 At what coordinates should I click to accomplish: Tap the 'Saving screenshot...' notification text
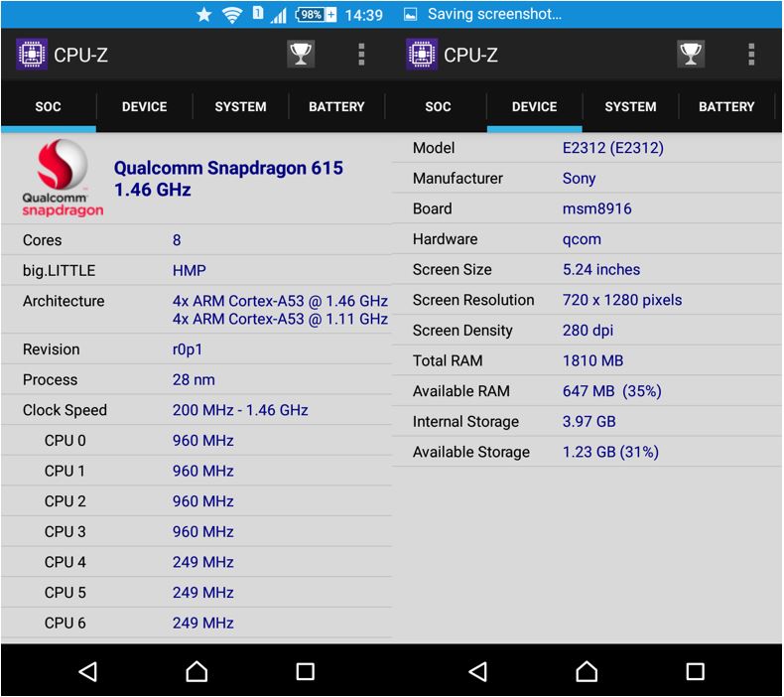494,15
